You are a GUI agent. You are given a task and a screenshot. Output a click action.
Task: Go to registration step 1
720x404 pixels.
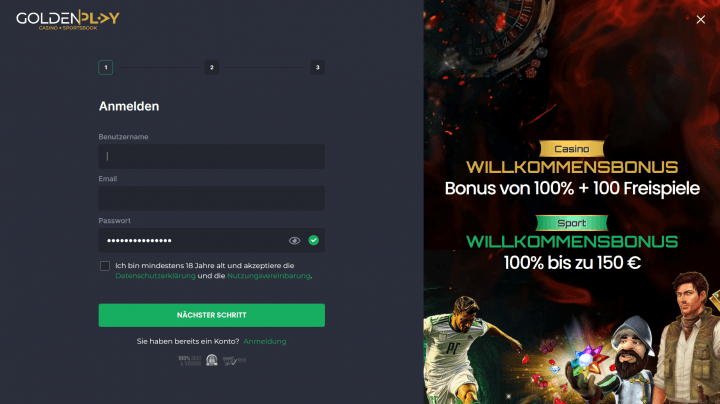[x=106, y=67]
